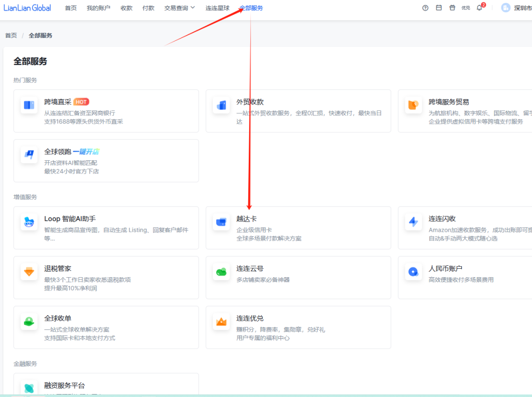Open the Loop 智能AI助手 card title
The width and height of the screenshot is (532, 397).
pyautogui.click(x=70, y=218)
